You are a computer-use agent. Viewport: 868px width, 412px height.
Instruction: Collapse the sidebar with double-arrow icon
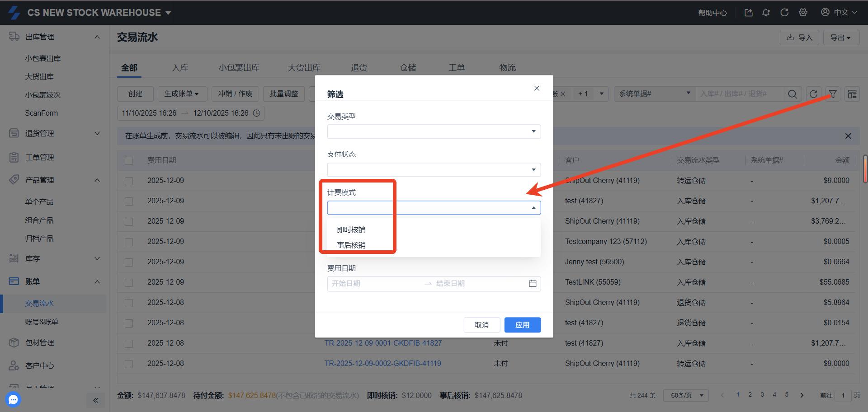[x=95, y=400]
